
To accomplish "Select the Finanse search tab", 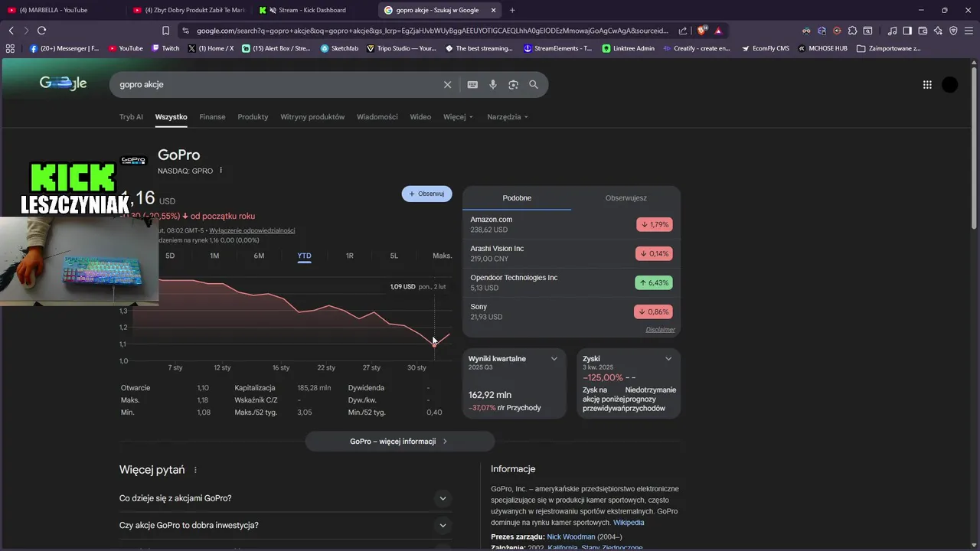I will pos(212,117).
